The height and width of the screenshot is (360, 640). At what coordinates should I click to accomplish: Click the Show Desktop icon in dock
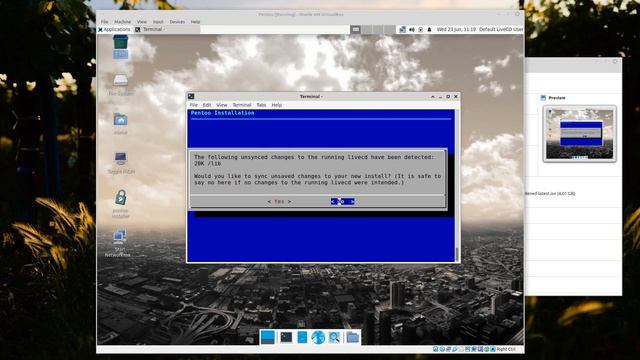click(x=268, y=337)
